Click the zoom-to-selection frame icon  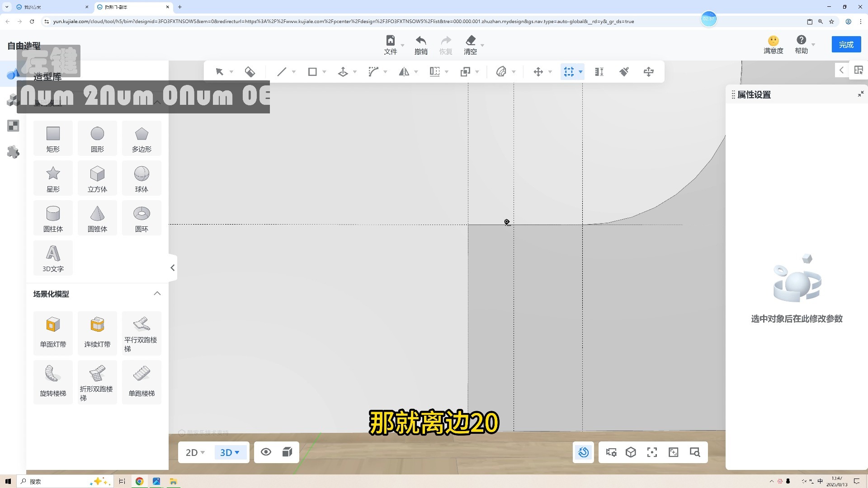(x=673, y=452)
